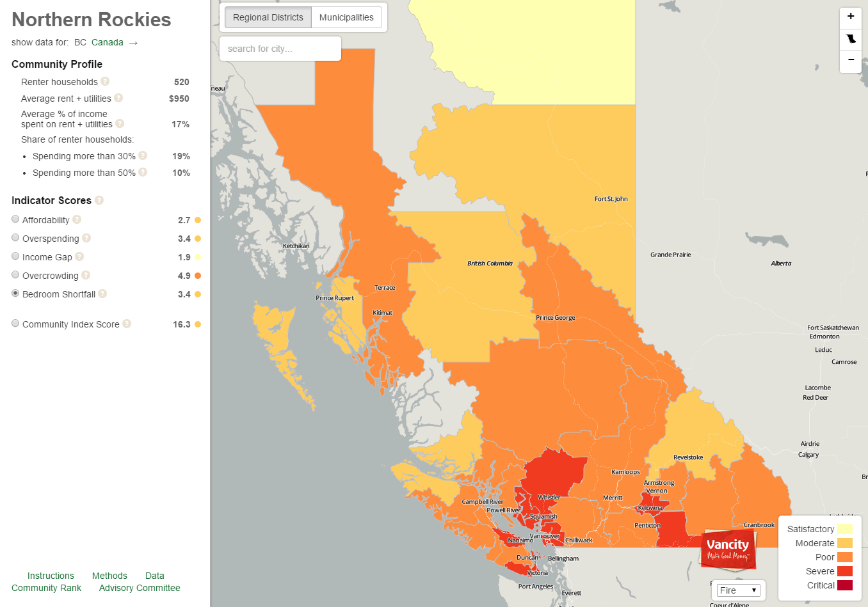Select the Affordability indicator radio button
Image resolution: width=868 pixels, height=607 pixels.
pos(15,218)
